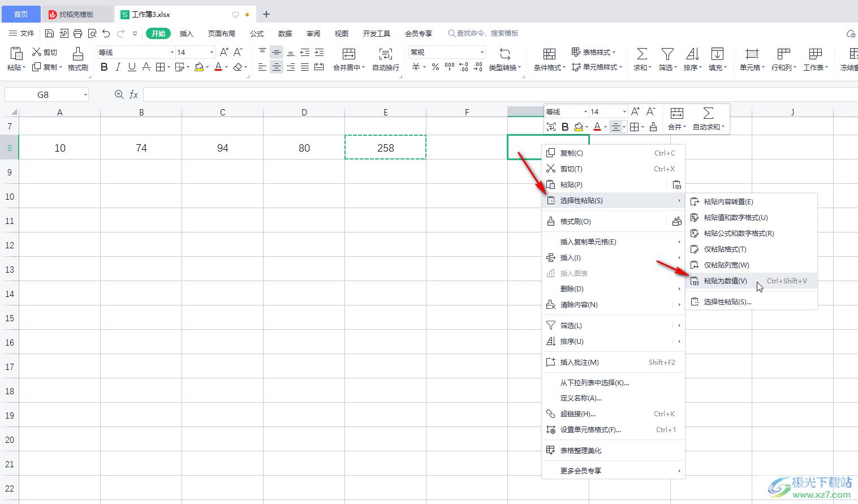Click the Worksheet (工作表) icon in ribbon
858x504 pixels.
[815, 54]
